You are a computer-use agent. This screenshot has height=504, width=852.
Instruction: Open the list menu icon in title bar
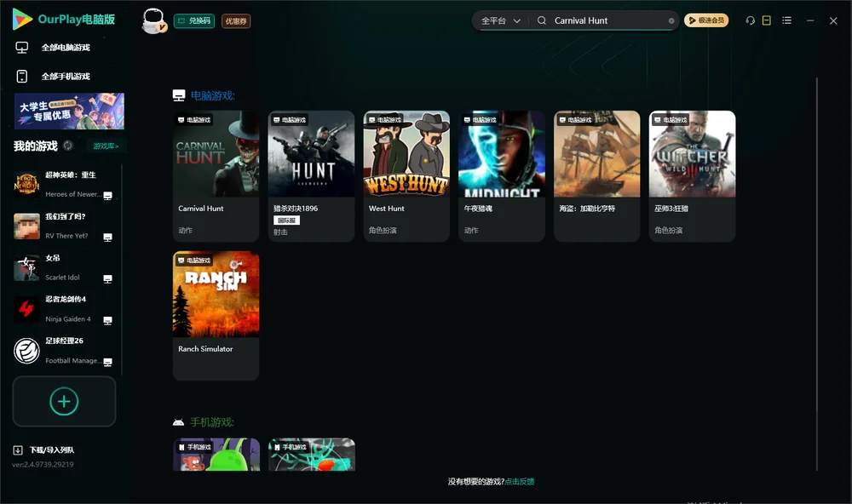pos(786,20)
